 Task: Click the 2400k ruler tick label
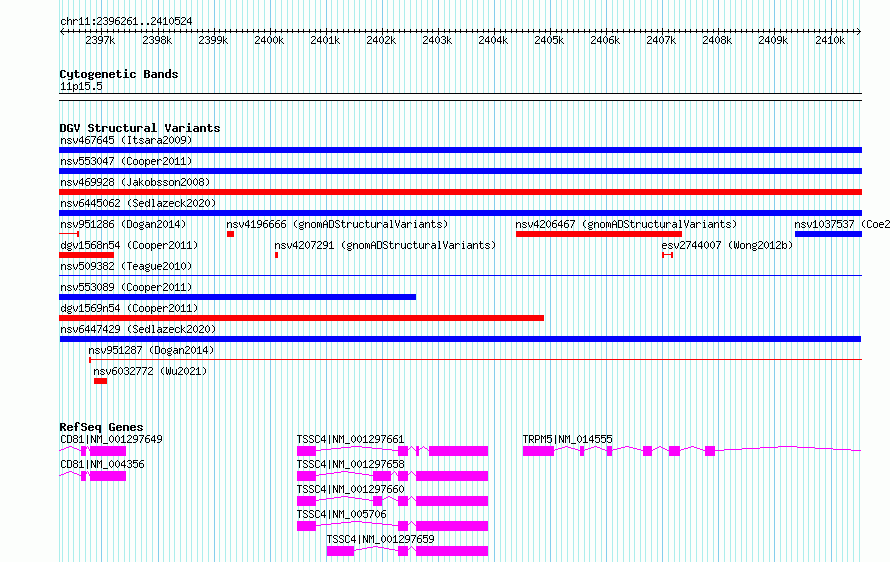(x=268, y=40)
